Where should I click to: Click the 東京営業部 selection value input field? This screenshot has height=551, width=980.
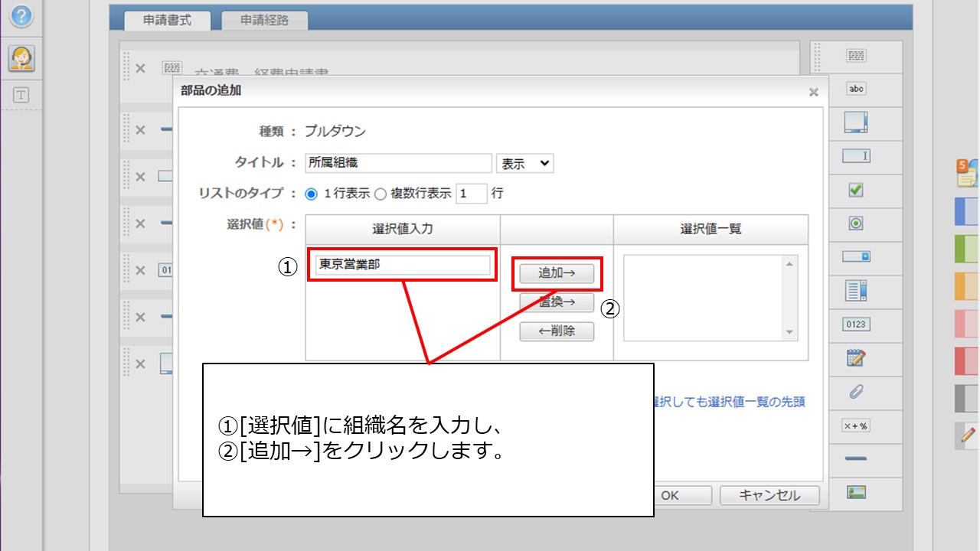click(403, 265)
